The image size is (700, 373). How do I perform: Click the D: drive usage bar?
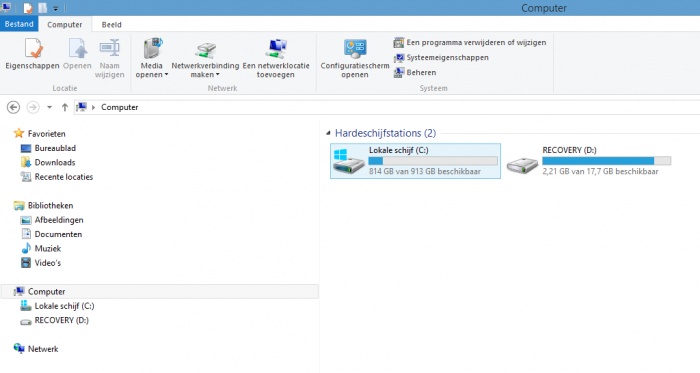point(606,161)
